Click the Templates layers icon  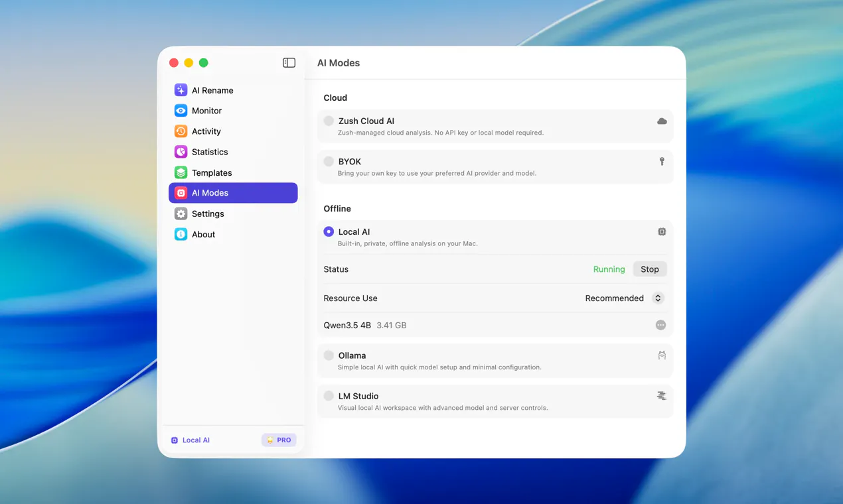click(x=181, y=172)
